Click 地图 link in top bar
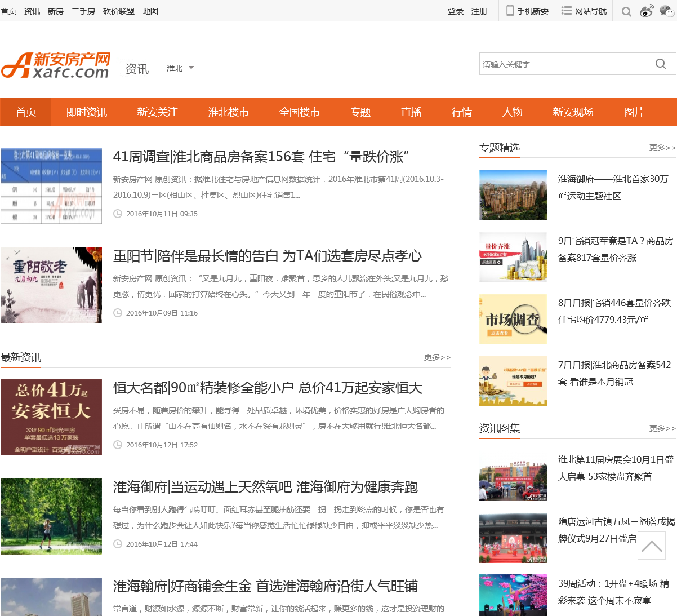 (x=150, y=11)
